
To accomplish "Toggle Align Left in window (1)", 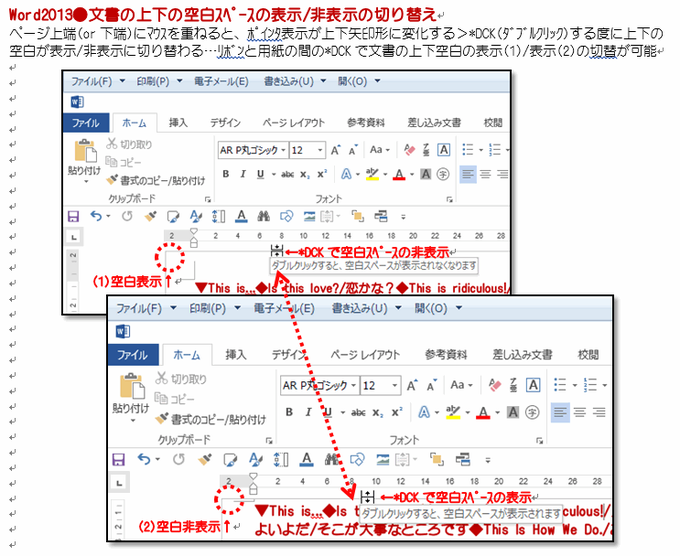I will point(468,174).
